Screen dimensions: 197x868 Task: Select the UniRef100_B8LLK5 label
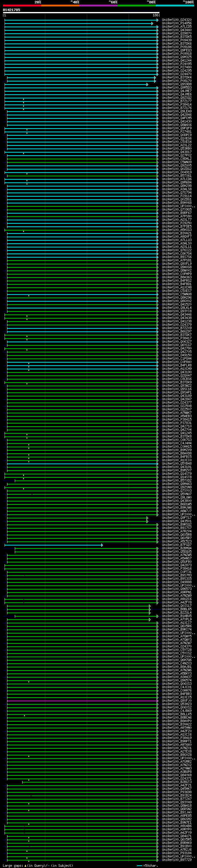(177, 714)
